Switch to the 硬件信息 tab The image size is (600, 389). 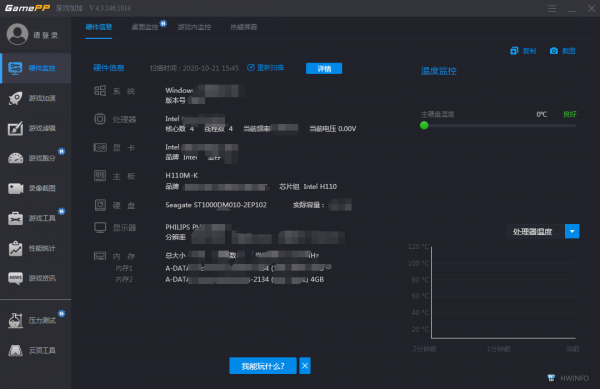pos(99,27)
